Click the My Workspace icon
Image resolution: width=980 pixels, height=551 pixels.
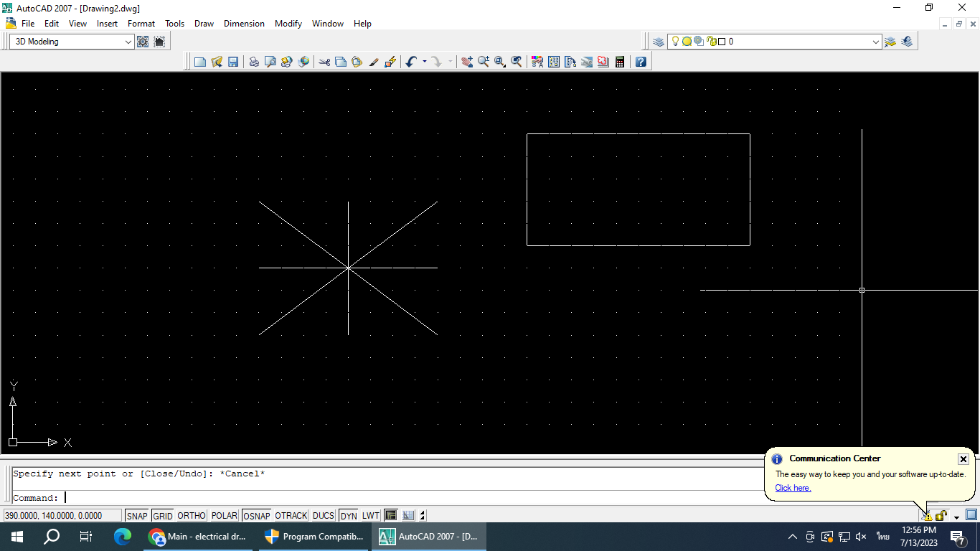coord(159,42)
